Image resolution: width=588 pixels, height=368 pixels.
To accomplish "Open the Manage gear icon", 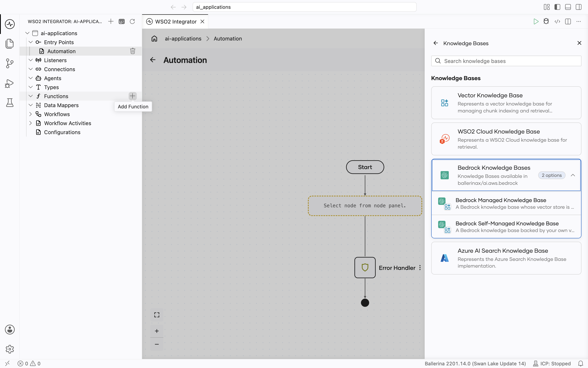I will pyautogui.click(x=10, y=349).
